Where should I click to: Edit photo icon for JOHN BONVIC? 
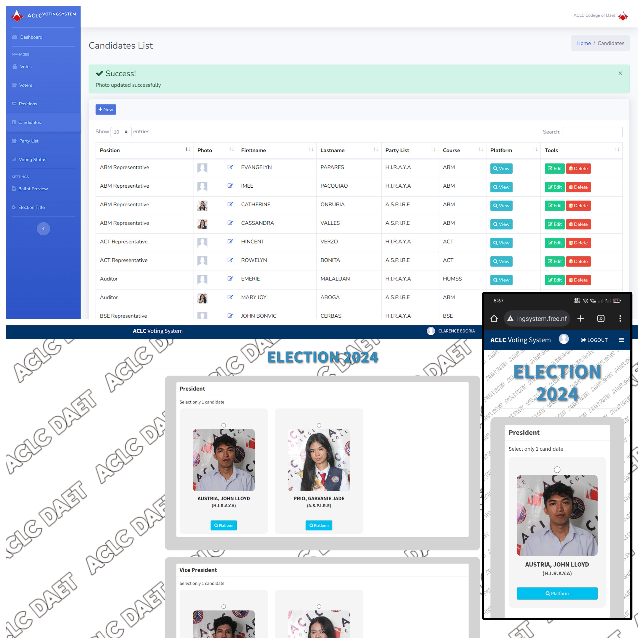click(x=230, y=316)
